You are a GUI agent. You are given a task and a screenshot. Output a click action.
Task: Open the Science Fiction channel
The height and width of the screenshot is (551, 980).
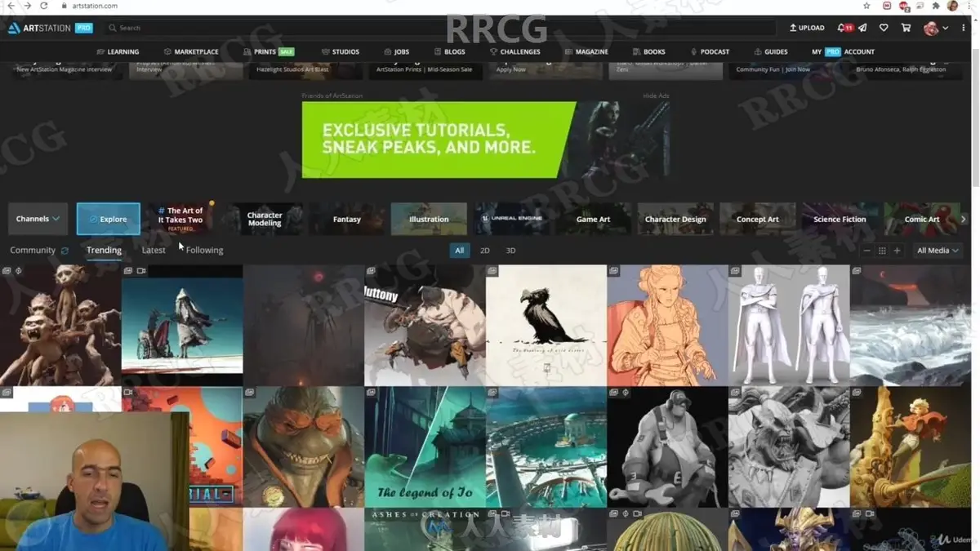pyautogui.click(x=840, y=219)
